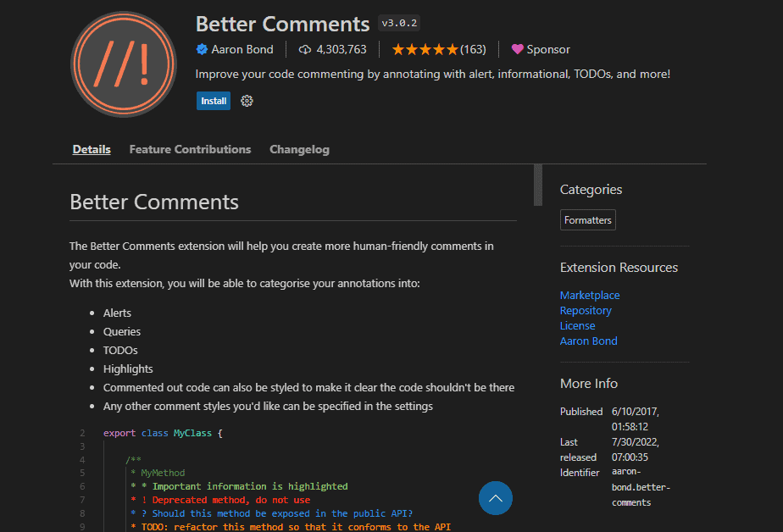Install the Better Comments extension

pos(214,101)
